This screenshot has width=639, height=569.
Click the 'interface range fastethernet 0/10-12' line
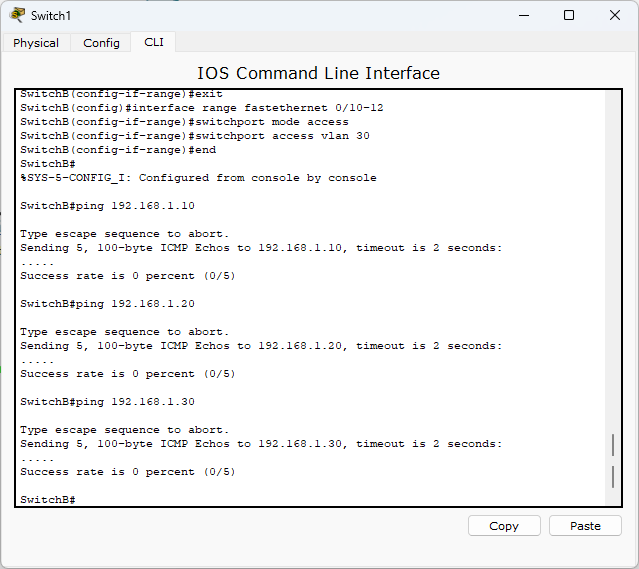pos(202,108)
